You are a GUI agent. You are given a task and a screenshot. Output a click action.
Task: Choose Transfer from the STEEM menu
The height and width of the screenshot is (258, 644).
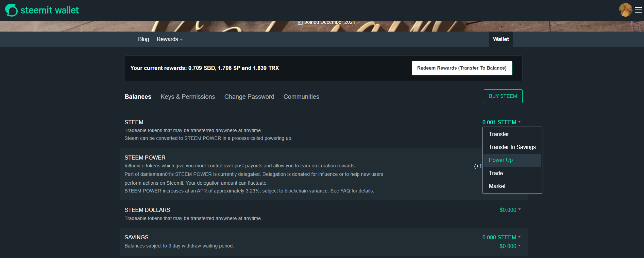512,134
